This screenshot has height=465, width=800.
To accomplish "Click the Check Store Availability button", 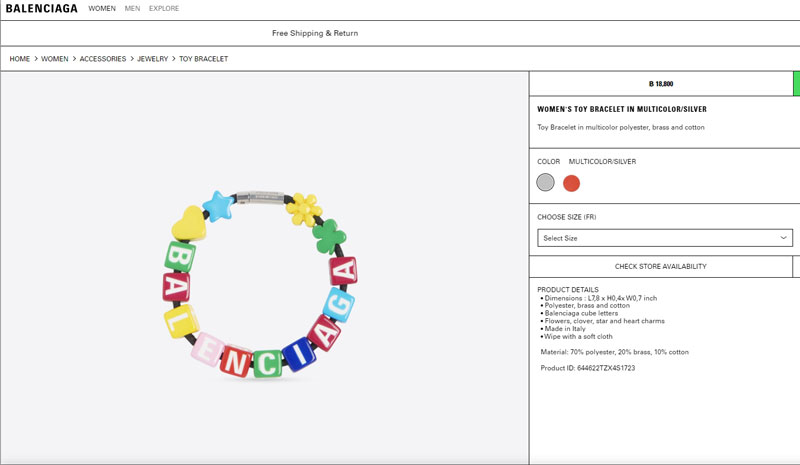I will tap(660, 266).
